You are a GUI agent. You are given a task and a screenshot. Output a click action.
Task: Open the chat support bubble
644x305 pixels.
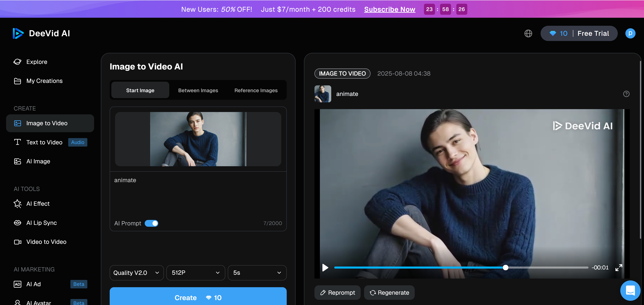pyautogui.click(x=630, y=290)
